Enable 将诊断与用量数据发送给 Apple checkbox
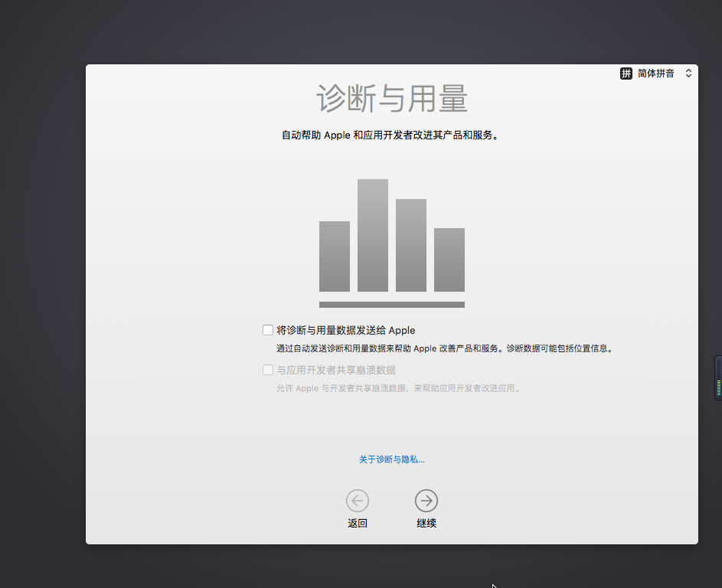722x588 pixels. pyautogui.click(x=268, y=330)
